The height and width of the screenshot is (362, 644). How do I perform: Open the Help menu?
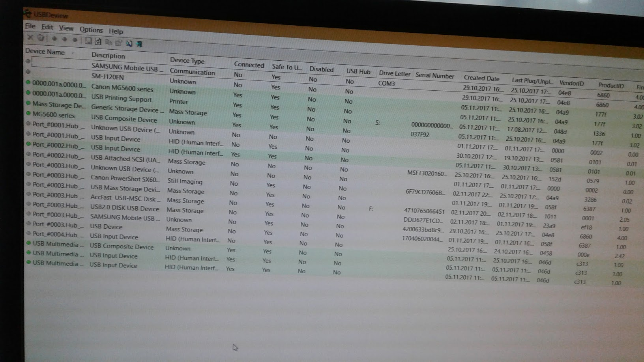point(116,31)
